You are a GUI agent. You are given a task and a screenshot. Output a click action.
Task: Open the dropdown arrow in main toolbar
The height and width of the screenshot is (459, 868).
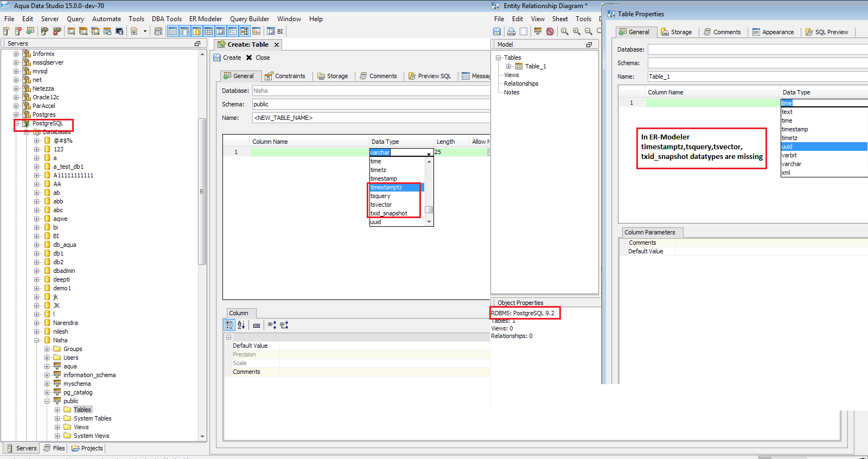tap(145, 31)
